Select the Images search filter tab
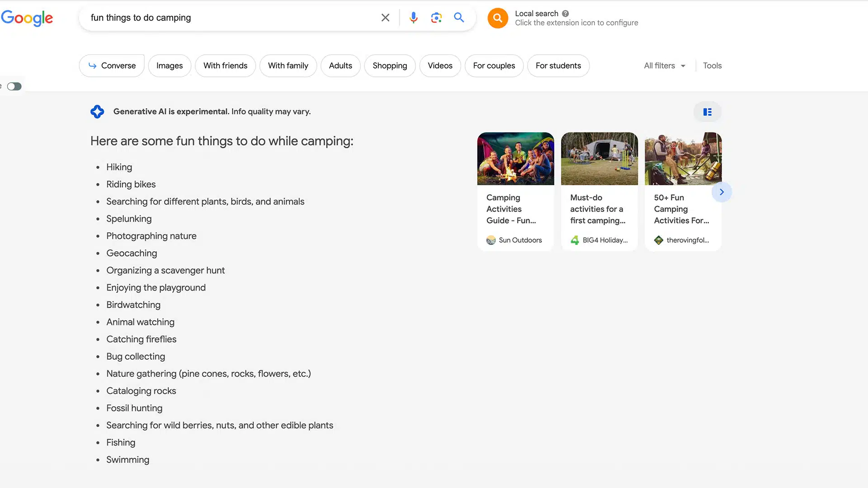868x488 pixels. [170, 65]
